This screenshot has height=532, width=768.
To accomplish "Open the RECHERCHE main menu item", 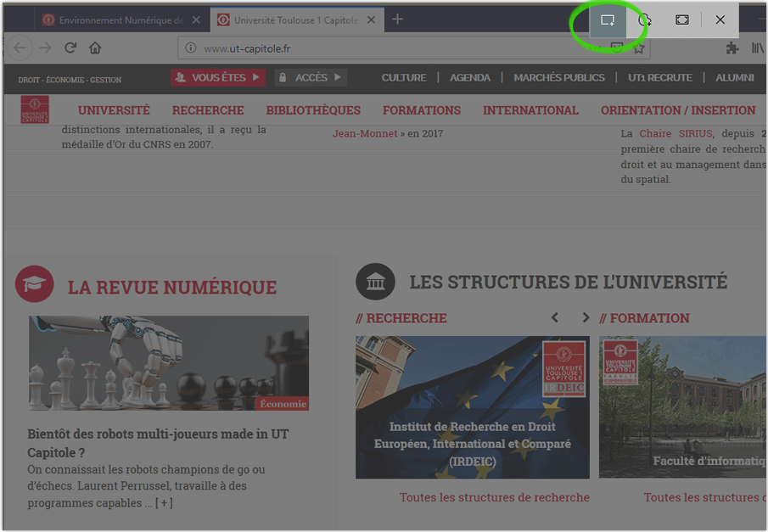I will pyautogui.click(x=208, y=110).
